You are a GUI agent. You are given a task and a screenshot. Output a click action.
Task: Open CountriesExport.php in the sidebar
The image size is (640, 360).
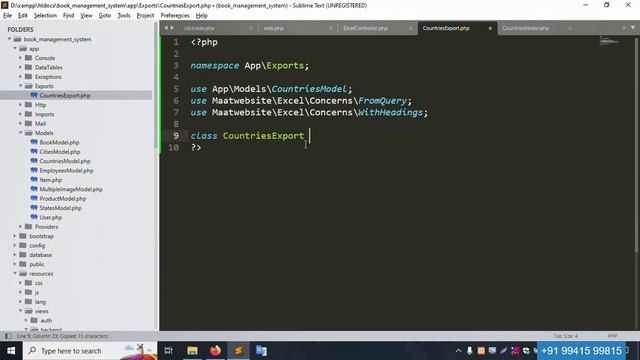pyautogui.click(x=64, y=96)
